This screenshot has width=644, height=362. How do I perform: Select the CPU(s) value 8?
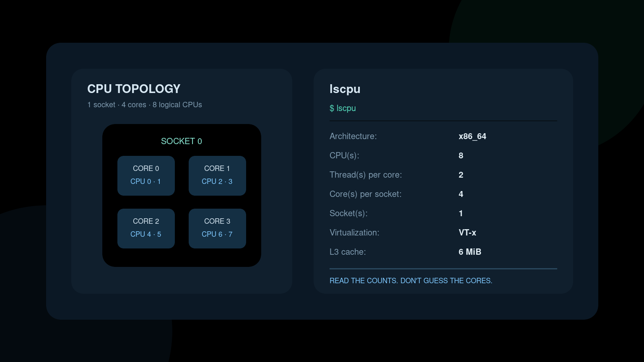pos(461,155)
